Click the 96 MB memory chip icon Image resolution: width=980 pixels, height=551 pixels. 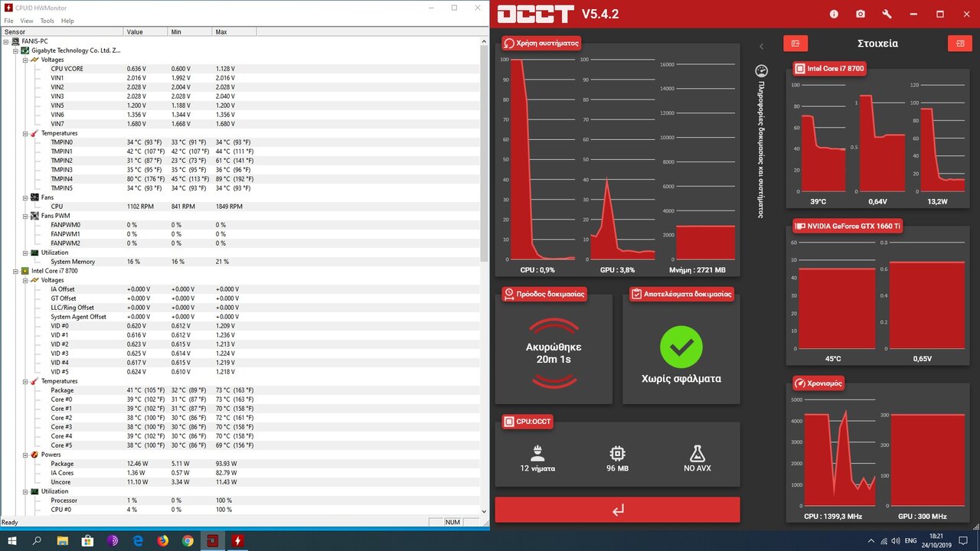click(617, 453)
